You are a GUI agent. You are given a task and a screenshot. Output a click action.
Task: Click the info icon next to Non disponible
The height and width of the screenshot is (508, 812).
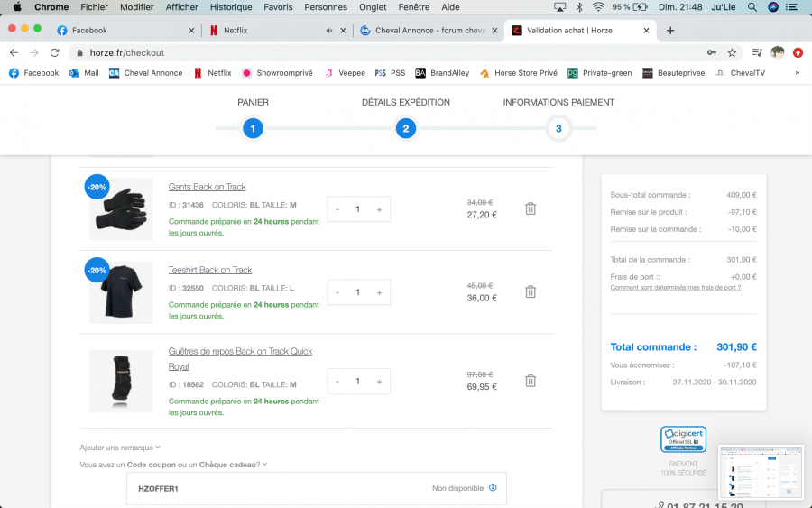coord(493,488)
